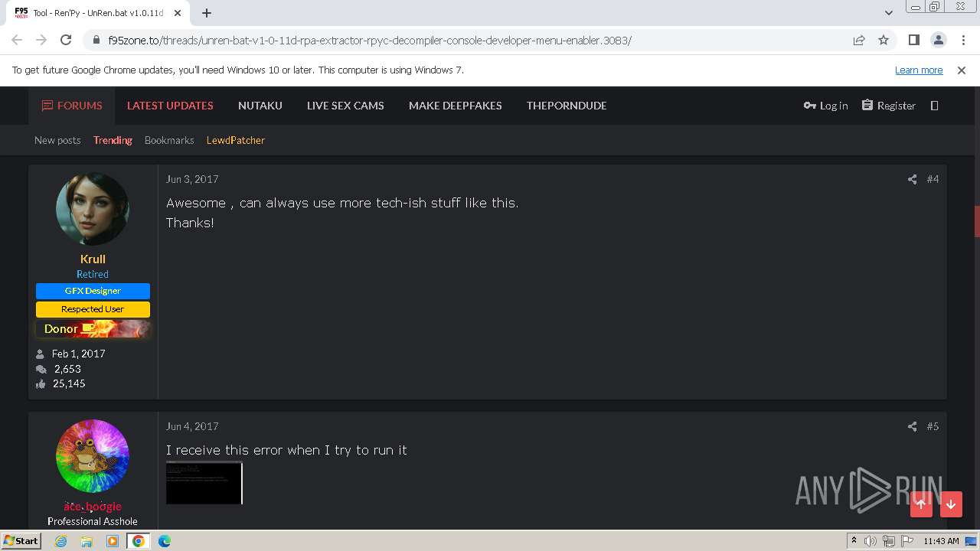Close the UnRen.bat thread tab
Image resolution: width=980 pixels, height=551 pixels.
(x=178, y=13)
